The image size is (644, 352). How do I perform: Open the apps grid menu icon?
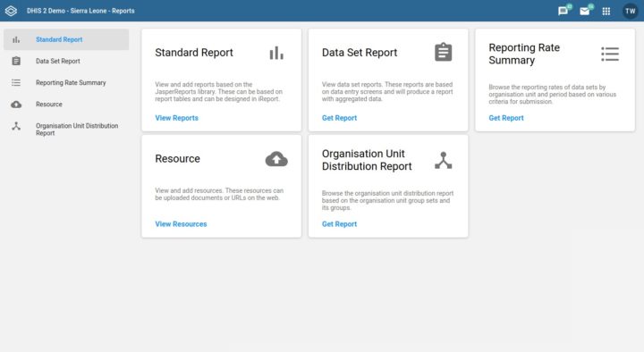click(x=606, y=11)
